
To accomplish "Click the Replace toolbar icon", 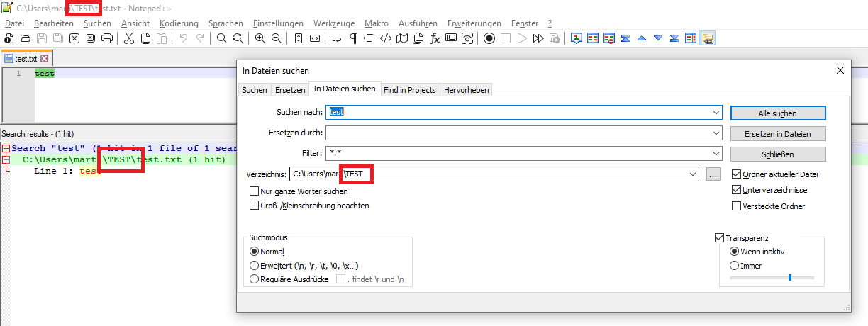I will tap(238, 38).
